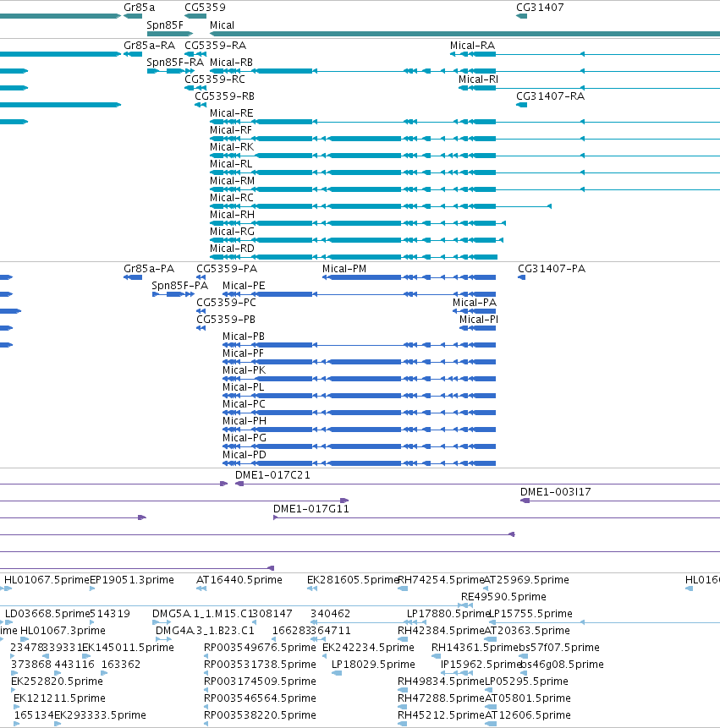
Task: Select BAC clone DME1-017C21 label
Action: (x=272, y=475)
